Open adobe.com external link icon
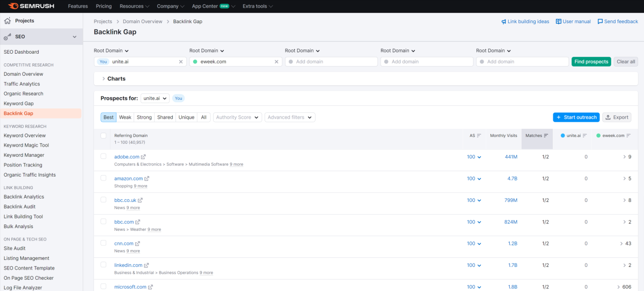The height and width of the screenshot is (291, 644). (144, 157)
